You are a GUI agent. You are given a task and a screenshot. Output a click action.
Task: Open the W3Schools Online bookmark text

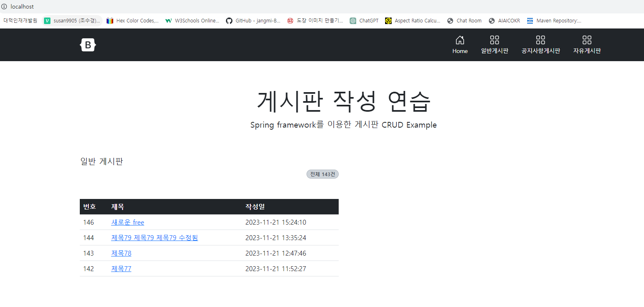click(197, 21)
